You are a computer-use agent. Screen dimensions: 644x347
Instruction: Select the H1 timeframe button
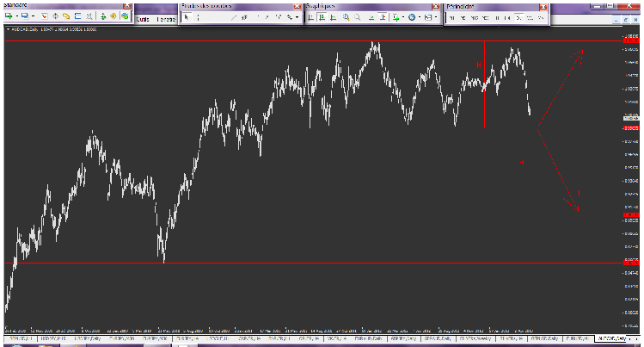pyautogui.click(x=497, y=18)
